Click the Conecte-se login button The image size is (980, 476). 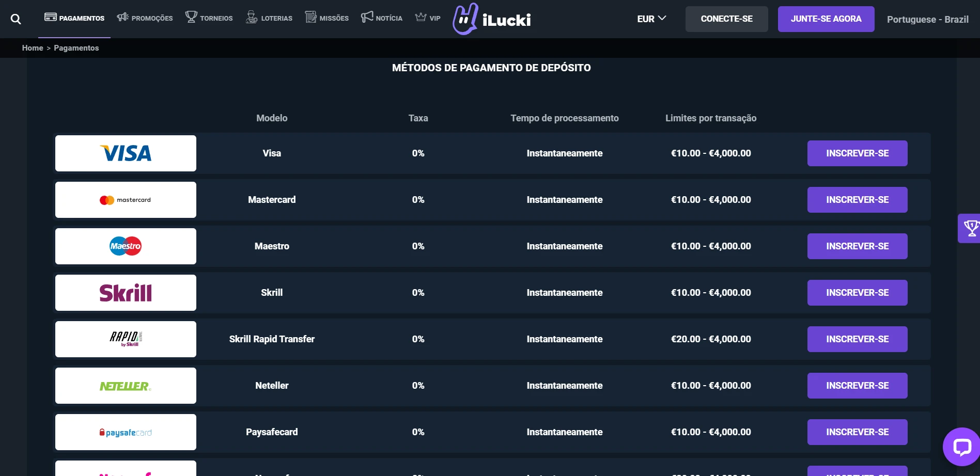(726, 19)
